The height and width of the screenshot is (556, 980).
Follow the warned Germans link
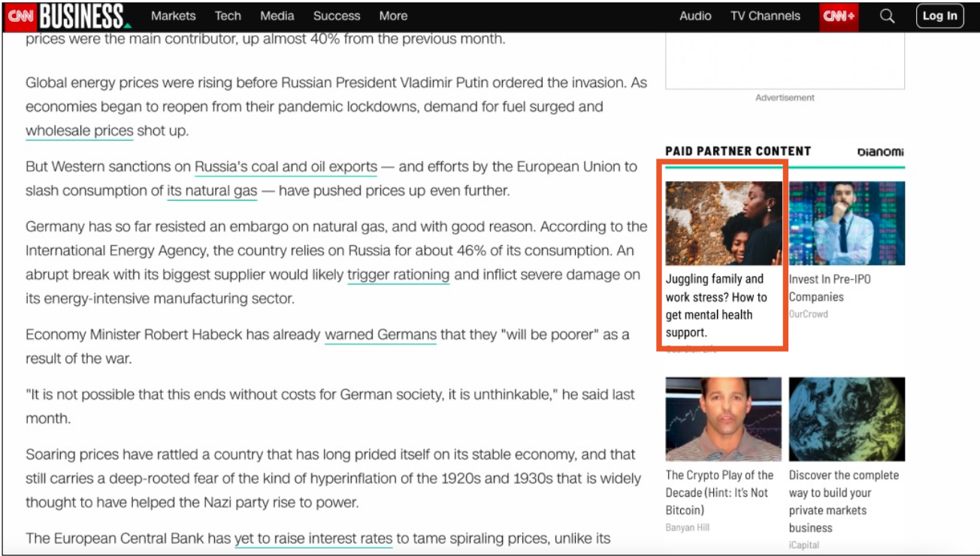pos(380,334)
